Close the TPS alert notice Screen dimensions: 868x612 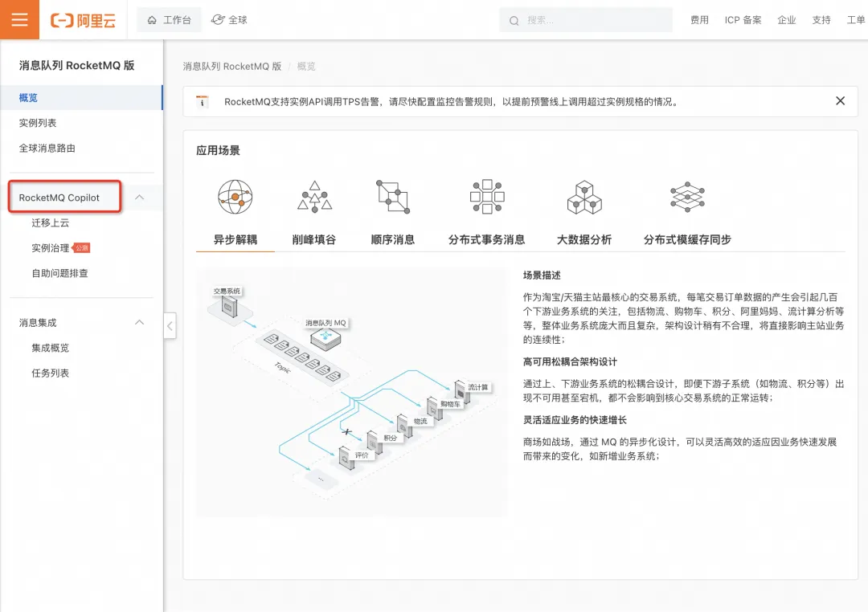tap(840, 100)
